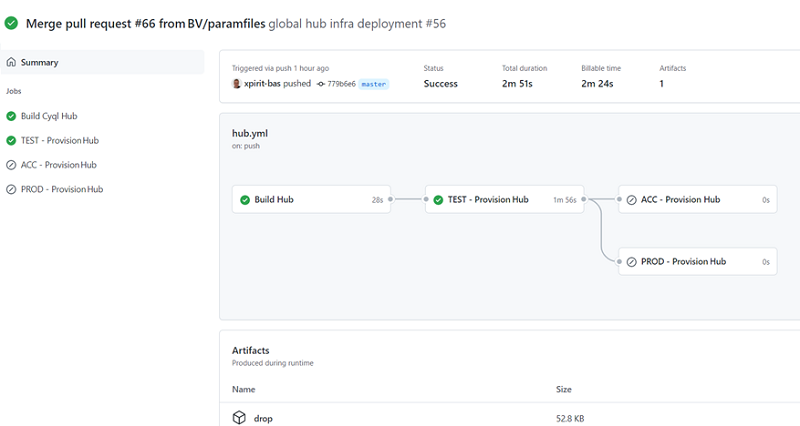Download the drop artifact
This screenshot has height=426, width=800.
coord(263,418)
